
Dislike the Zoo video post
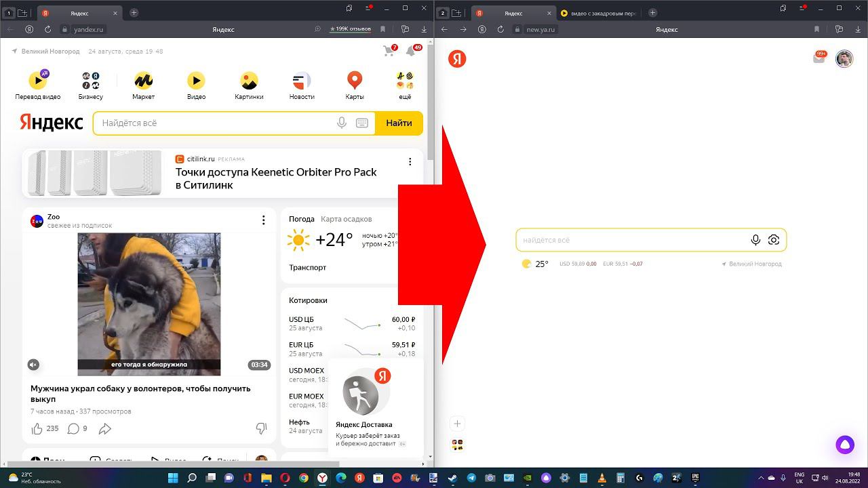point(261,428)
